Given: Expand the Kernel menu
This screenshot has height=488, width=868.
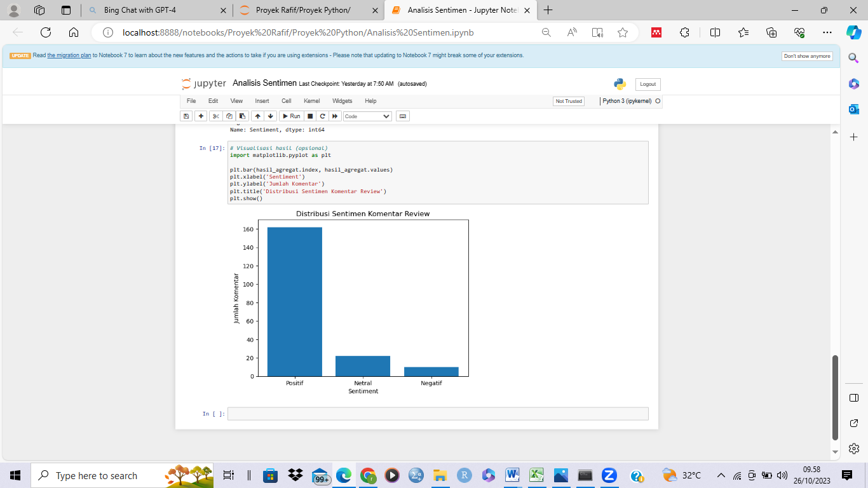Looking at the screenshot, I should pyautogui.click(x=311, y=101).
